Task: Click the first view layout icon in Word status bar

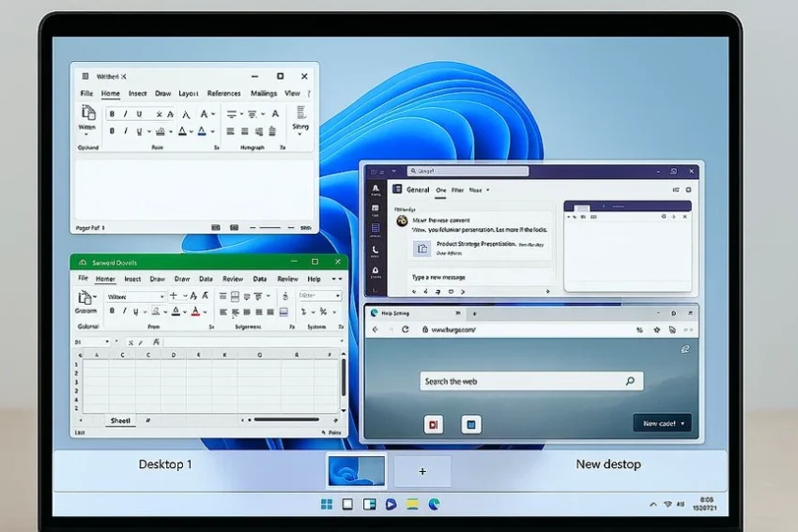Action: pyautogui.click(x=216, y=228)
